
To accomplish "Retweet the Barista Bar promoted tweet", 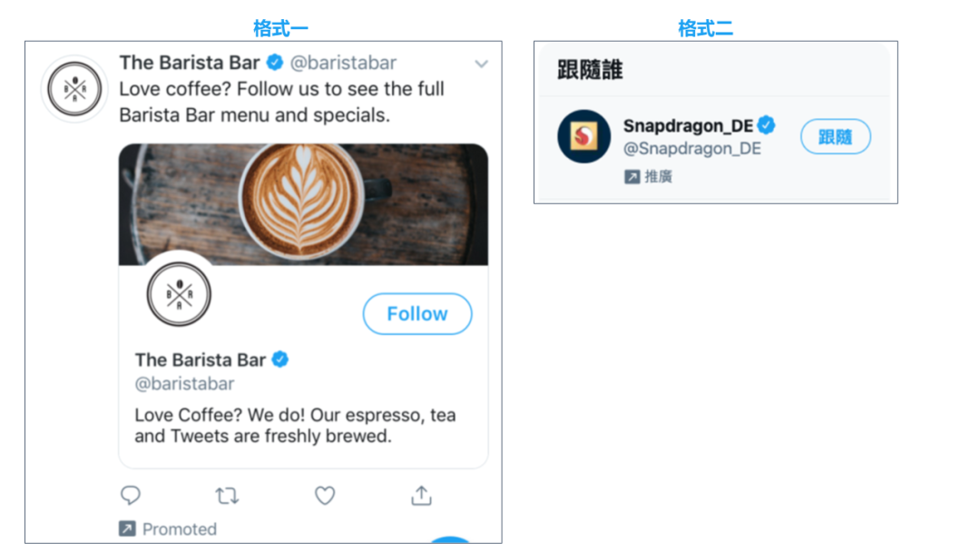I will point(227,496).
